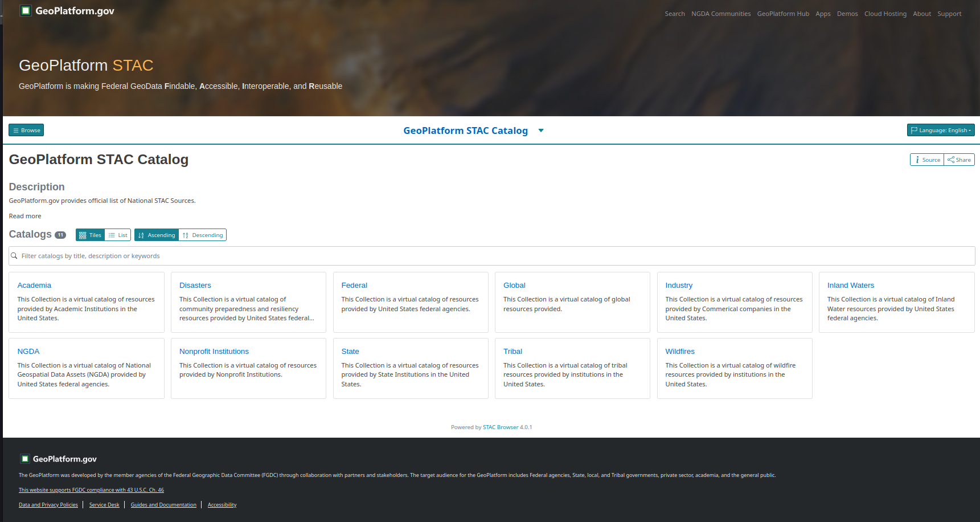Viewport: 980px width, 522px height.
Task: Open GeoPlatform Hub menu item
Action: [783, 14]
